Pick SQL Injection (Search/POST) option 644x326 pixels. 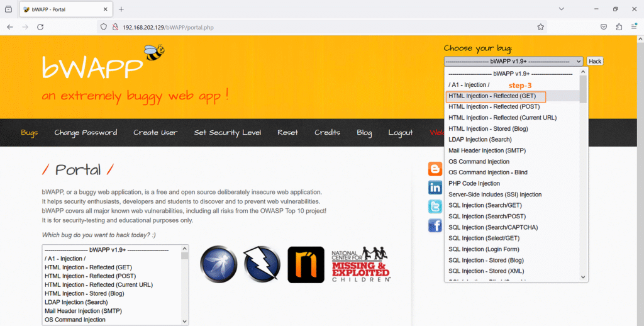[x=512, y=216]
